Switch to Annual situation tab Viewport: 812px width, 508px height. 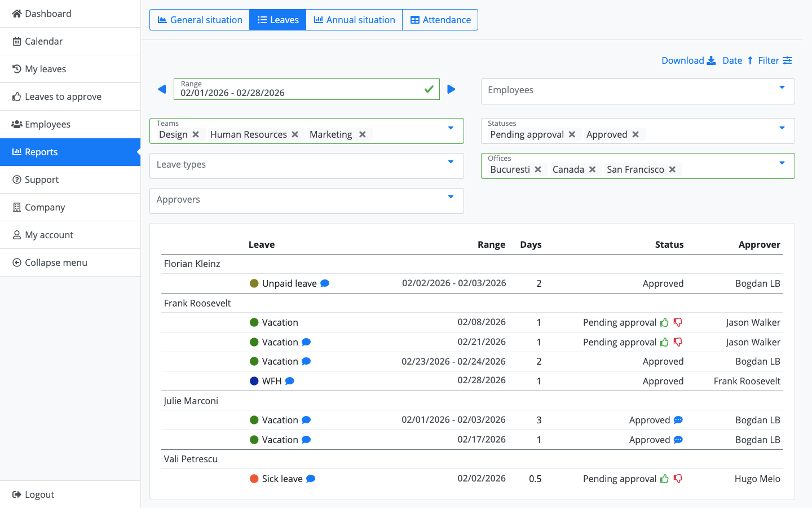tap(354, 20)
